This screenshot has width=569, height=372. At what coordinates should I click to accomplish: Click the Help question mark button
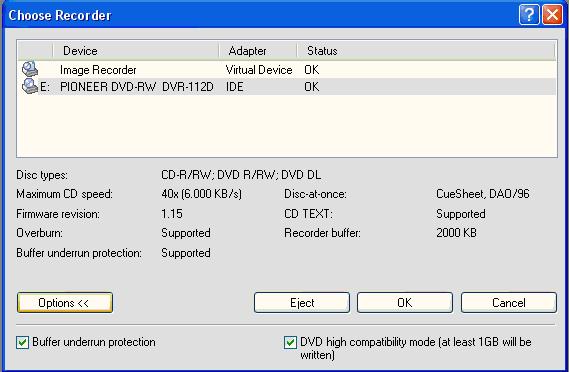click(529, 15)
